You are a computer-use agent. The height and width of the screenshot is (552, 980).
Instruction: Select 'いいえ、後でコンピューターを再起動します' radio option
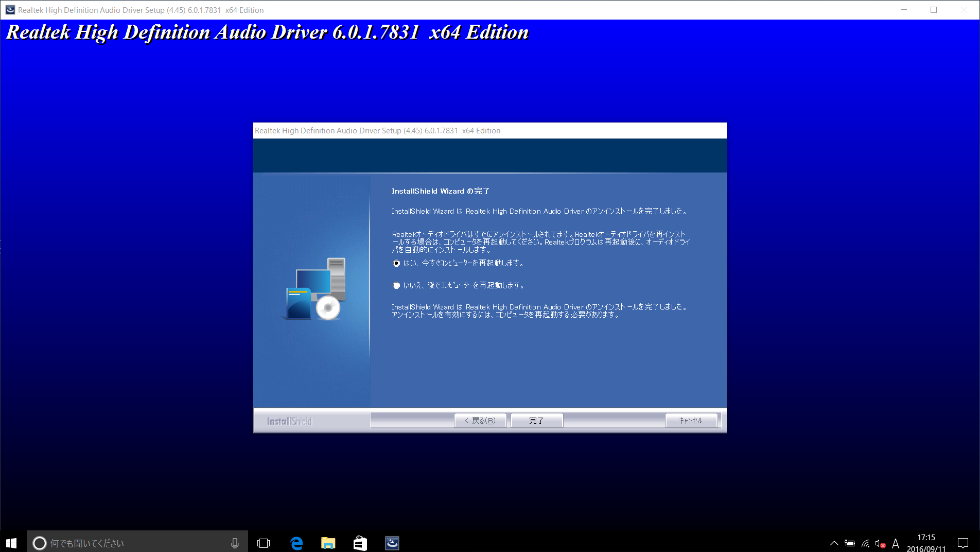click(396, 285)
